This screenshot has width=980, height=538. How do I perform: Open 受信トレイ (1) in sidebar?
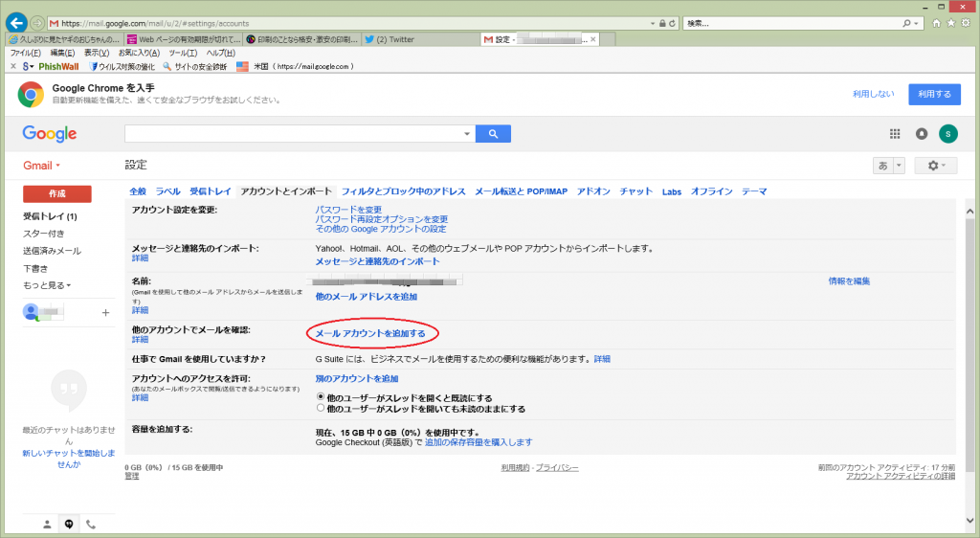50,216
